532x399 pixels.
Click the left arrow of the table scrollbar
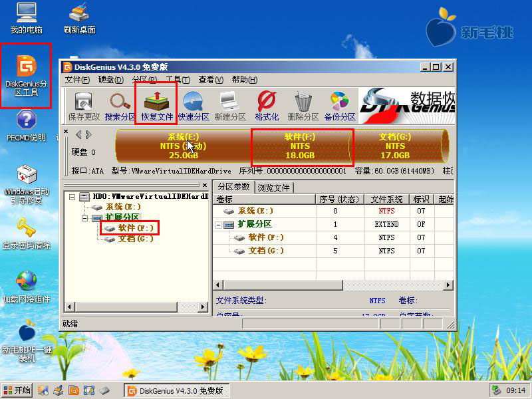coord(218,285)
